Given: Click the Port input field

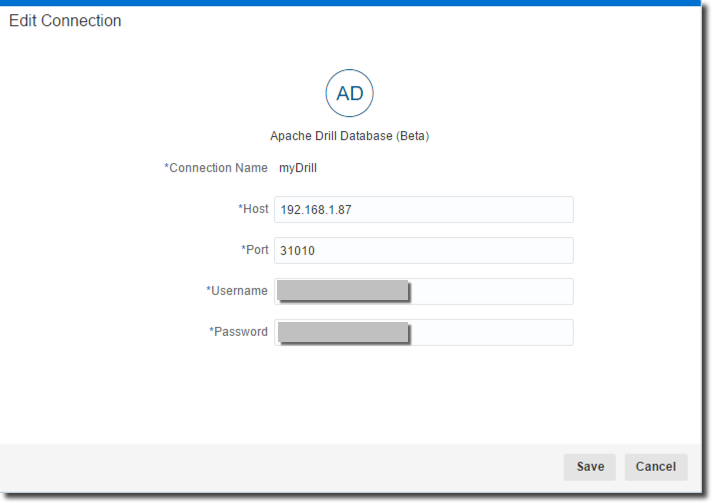Looking at the screenshot, I should click(424, 251).
